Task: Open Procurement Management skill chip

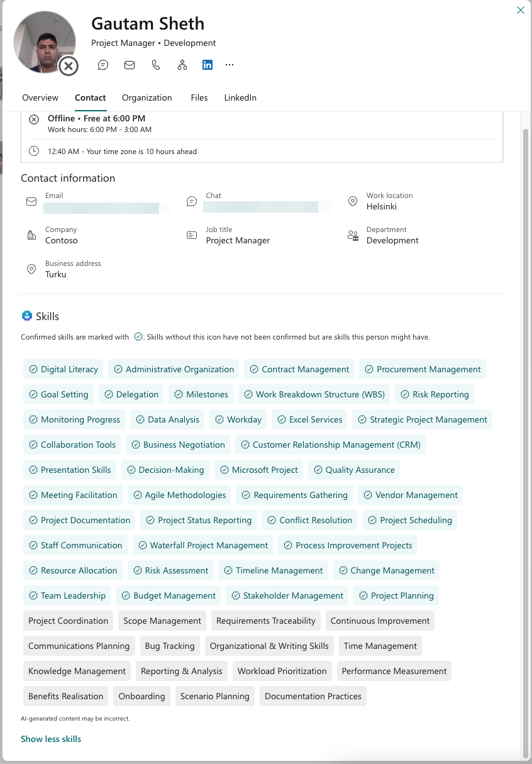Action: click(x=423, y=369)
